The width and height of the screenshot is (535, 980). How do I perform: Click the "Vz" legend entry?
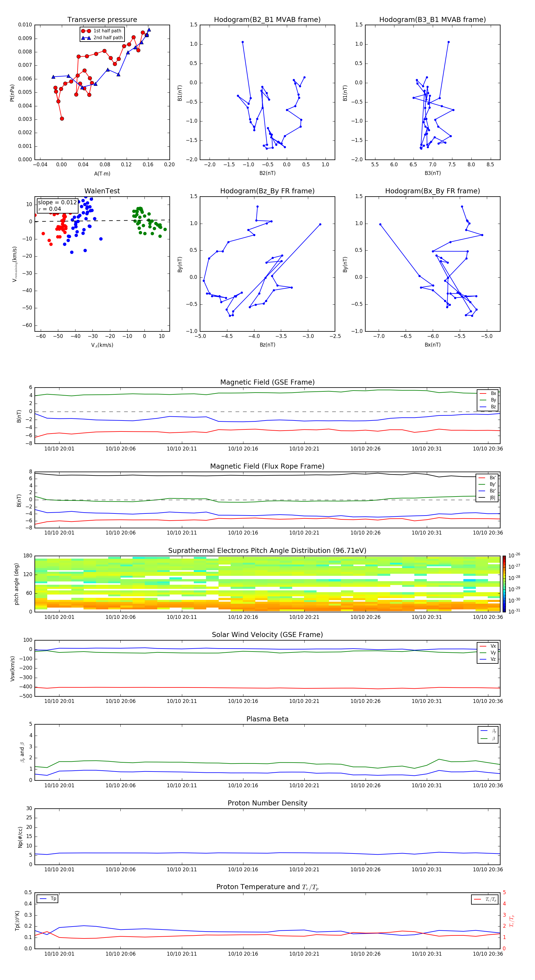488,659
